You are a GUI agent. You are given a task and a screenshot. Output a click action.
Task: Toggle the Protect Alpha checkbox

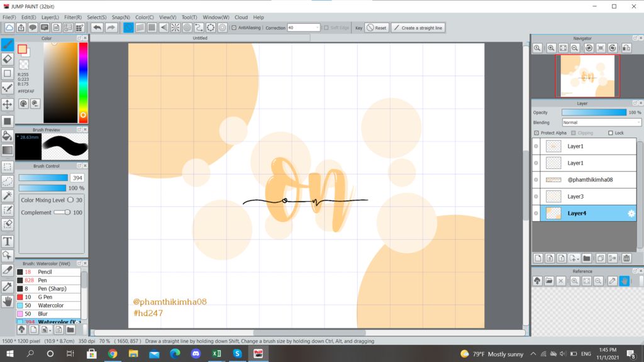click(x=536, y=133)
